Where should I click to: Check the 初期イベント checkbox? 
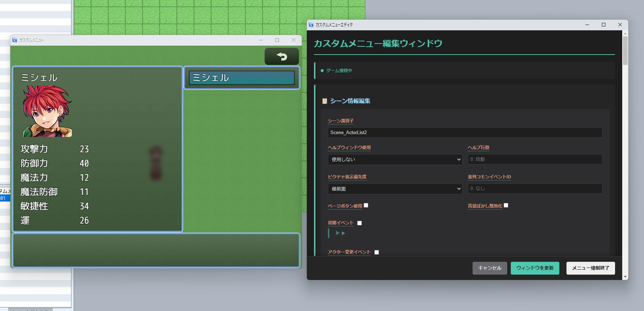tap(359, 223)
